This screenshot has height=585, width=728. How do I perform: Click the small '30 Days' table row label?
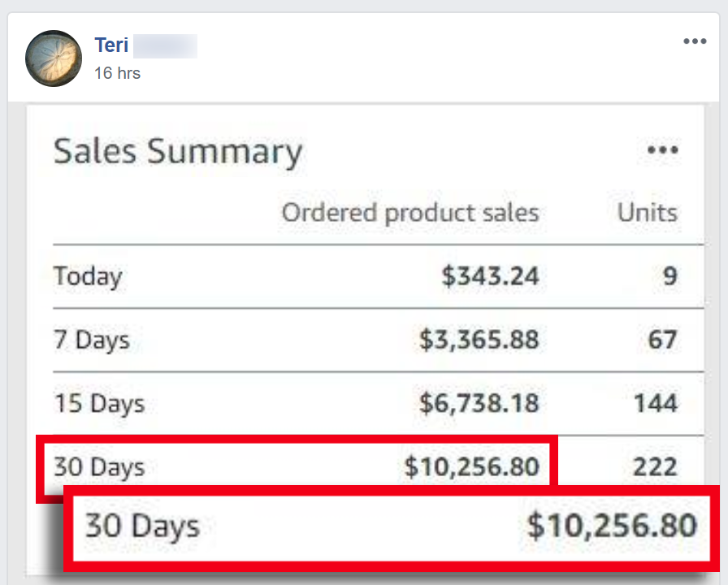point(99,467)
